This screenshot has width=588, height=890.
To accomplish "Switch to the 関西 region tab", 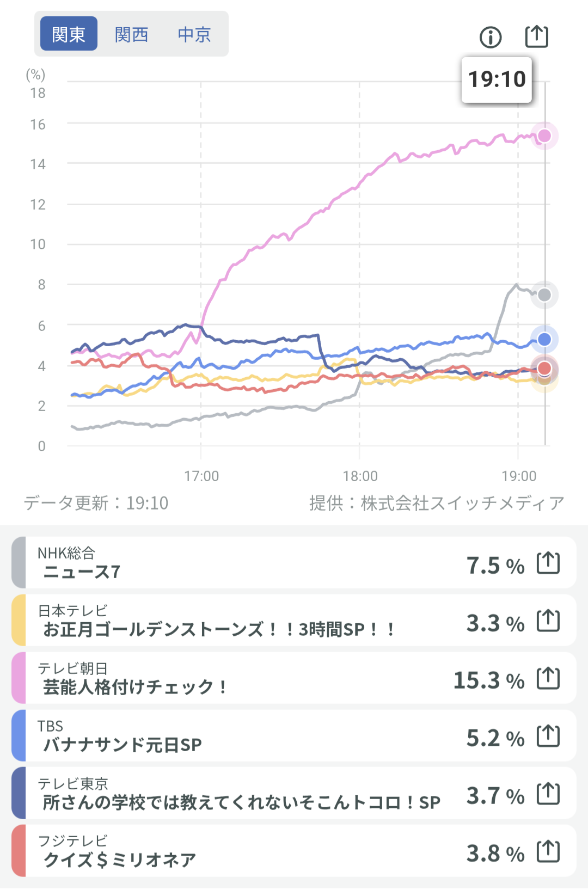I will tap(131, 34).
